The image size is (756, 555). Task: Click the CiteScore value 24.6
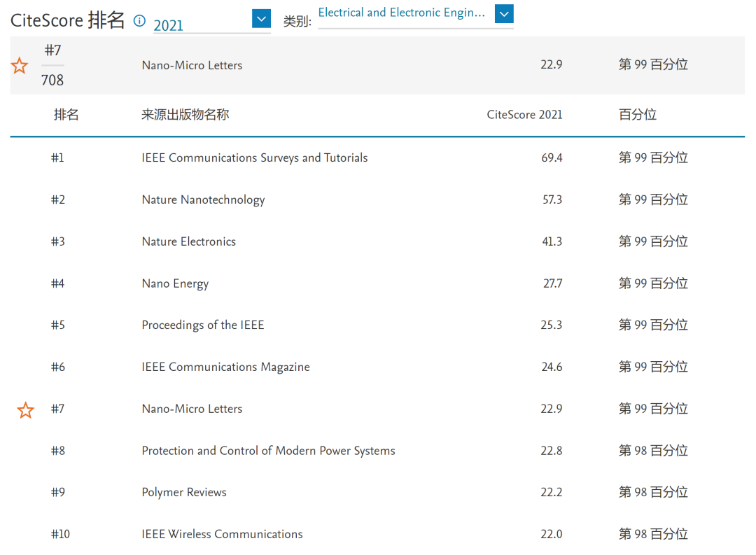coord(552,367)
